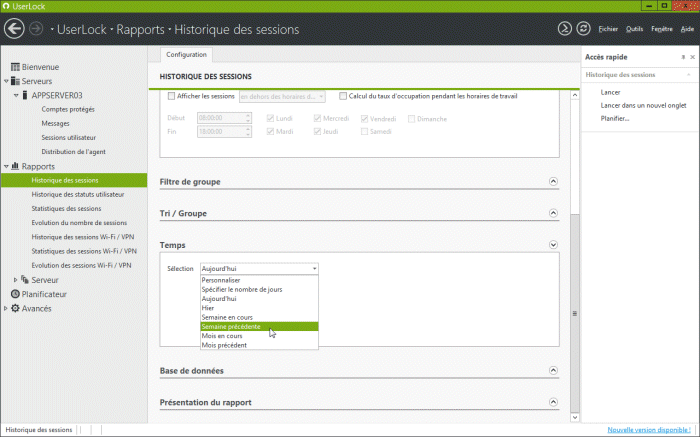Open Comptes protégés in sidebar
Screen dimensions: 700x437
point(68,109)
